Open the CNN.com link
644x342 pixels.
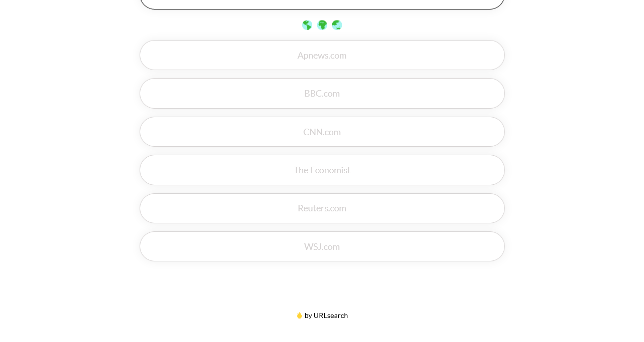pos(322,132)
